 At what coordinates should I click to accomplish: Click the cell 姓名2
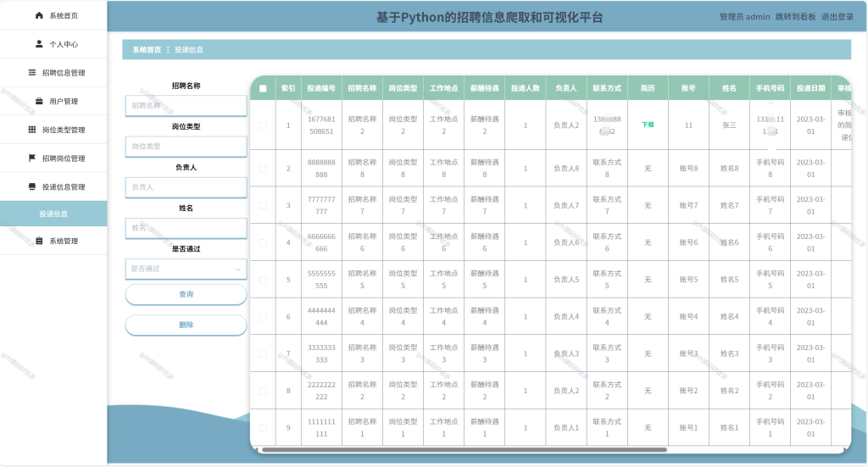[x=730, y=391]
